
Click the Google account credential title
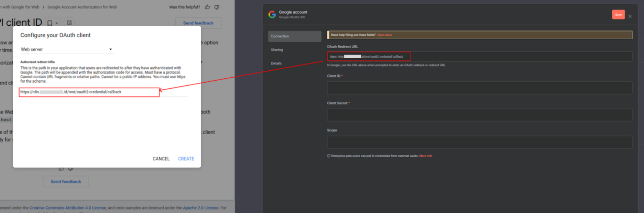(293, 12)
